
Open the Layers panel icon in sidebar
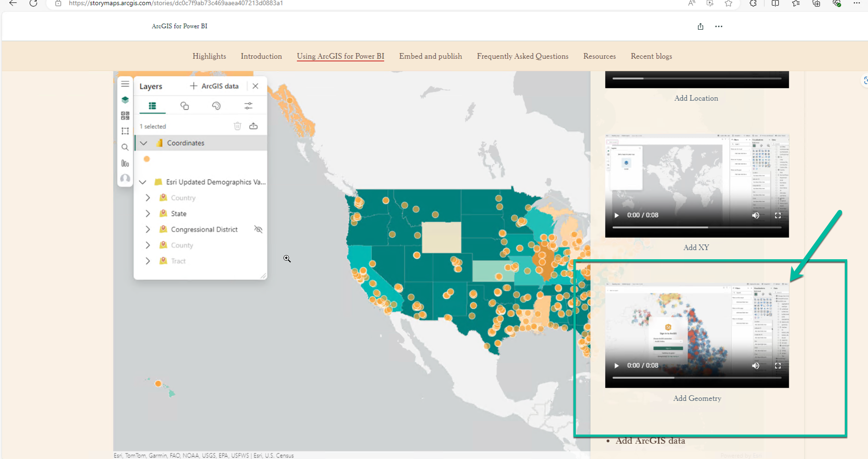(125, 100)
